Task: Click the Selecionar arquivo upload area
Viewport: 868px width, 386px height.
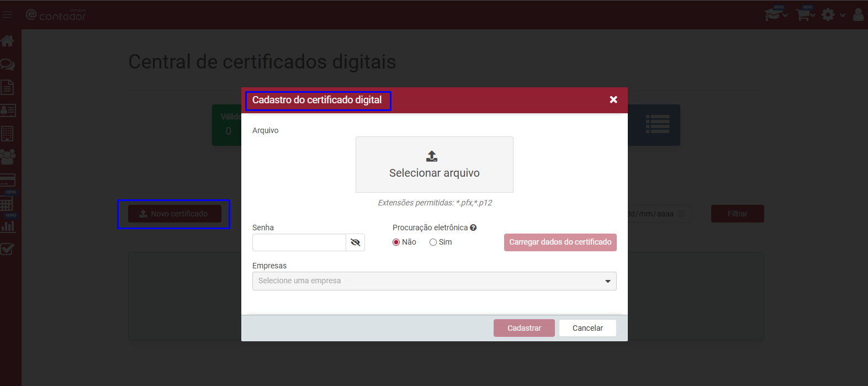Action: click(434, 165)
